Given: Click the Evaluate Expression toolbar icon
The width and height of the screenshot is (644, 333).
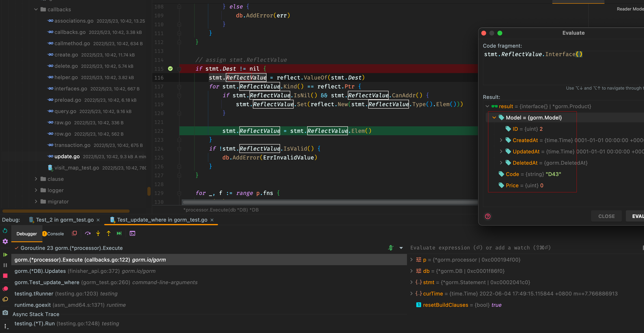Looking at the screenshot, I should tap(132, 233).
